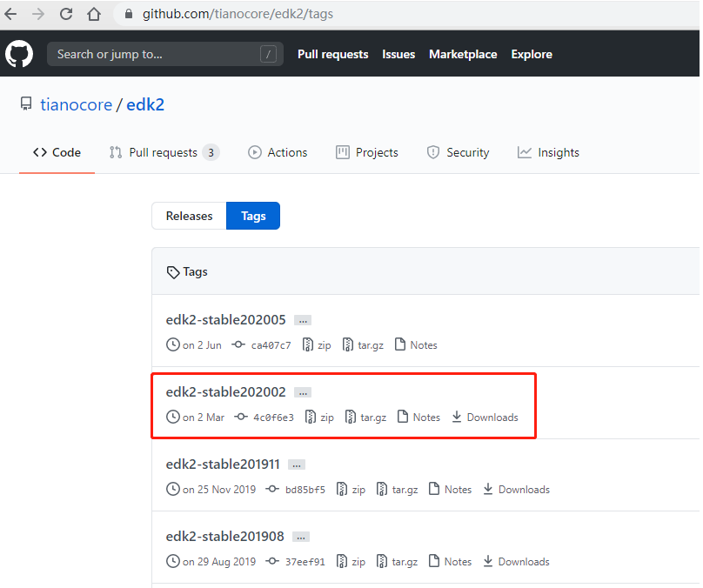Expand ellipsis next to edk2-stable201908

301,537
